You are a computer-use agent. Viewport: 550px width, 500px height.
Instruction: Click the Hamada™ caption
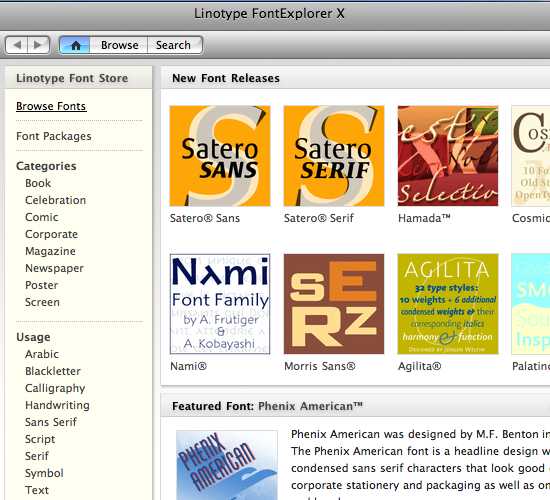click(x=424, y=218)
